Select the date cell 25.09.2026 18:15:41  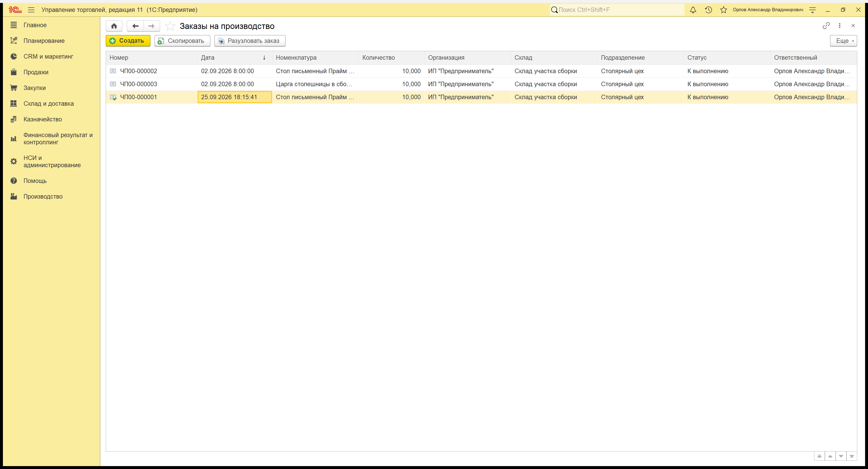pos(235,97)
